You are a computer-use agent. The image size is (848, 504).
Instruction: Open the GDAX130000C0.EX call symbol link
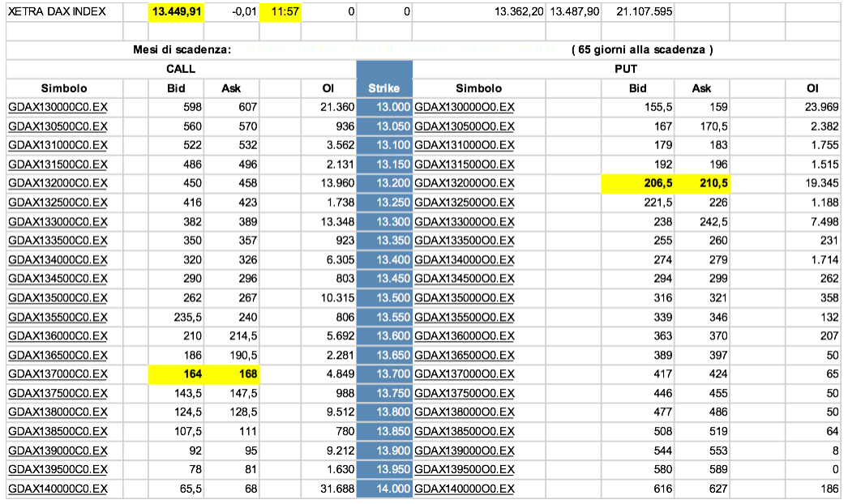coord(58,107)
